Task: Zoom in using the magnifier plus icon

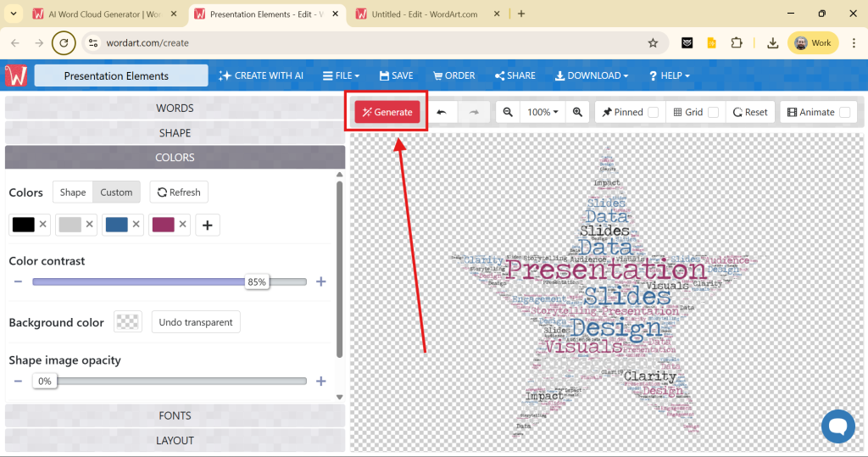Action: point(577,112)
